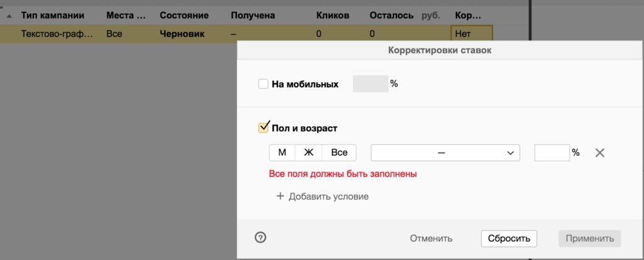
Task: Select the Все gender option
Action: (x=339, y=153)
